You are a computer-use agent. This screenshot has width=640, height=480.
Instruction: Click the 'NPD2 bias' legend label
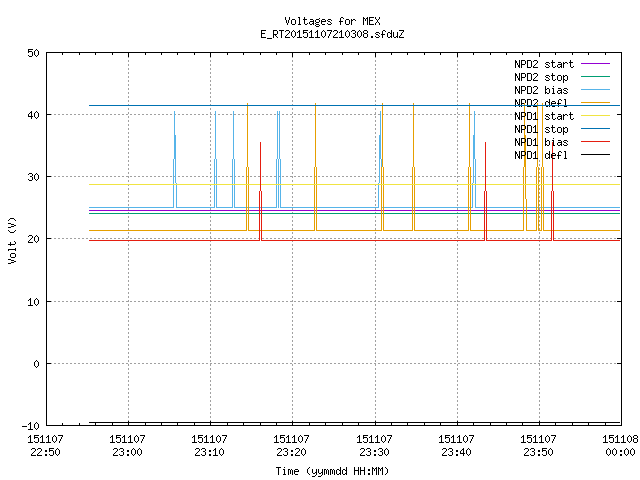(541, 90)
